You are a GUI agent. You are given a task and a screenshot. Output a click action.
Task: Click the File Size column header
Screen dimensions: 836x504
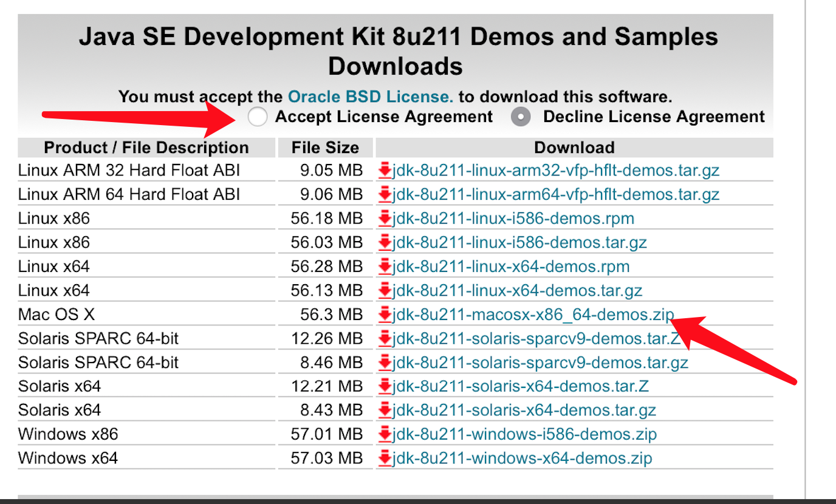(324, 147)
